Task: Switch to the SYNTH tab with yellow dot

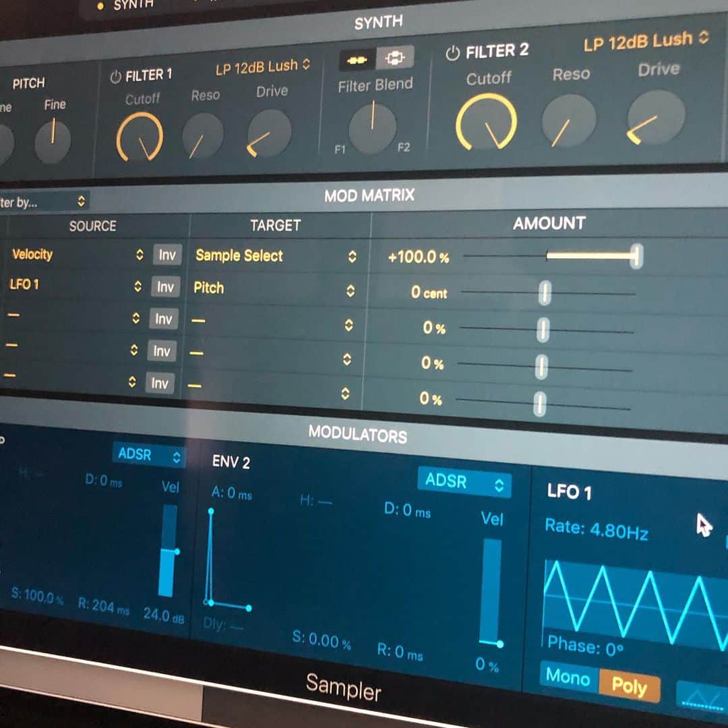Action: [x=125, y=5]
